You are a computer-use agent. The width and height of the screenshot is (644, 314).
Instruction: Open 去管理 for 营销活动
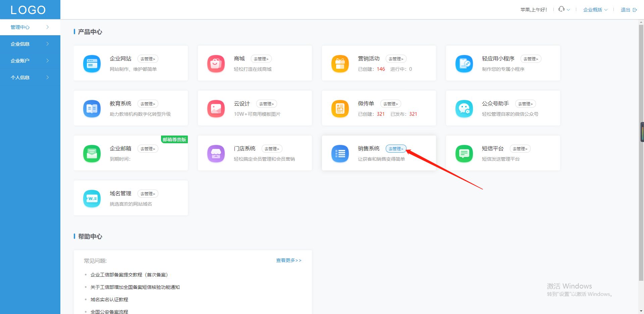(x=396, y=59)
